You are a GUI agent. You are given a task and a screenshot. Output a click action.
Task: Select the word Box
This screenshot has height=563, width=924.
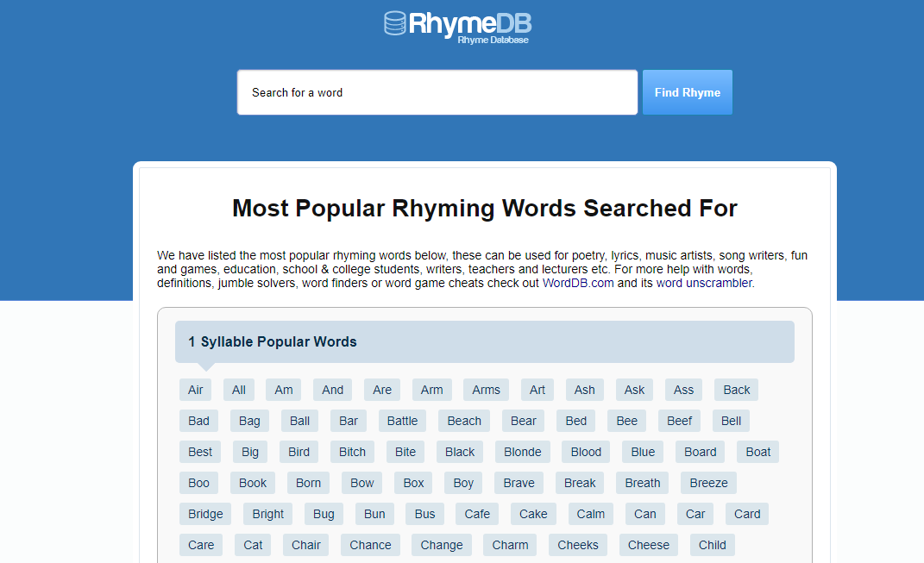413,483
